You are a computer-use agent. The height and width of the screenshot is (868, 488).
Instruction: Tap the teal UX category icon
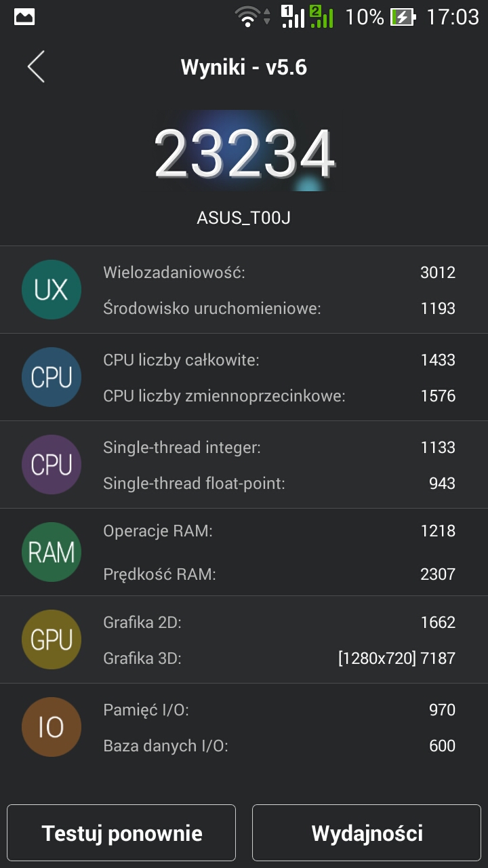52,290
